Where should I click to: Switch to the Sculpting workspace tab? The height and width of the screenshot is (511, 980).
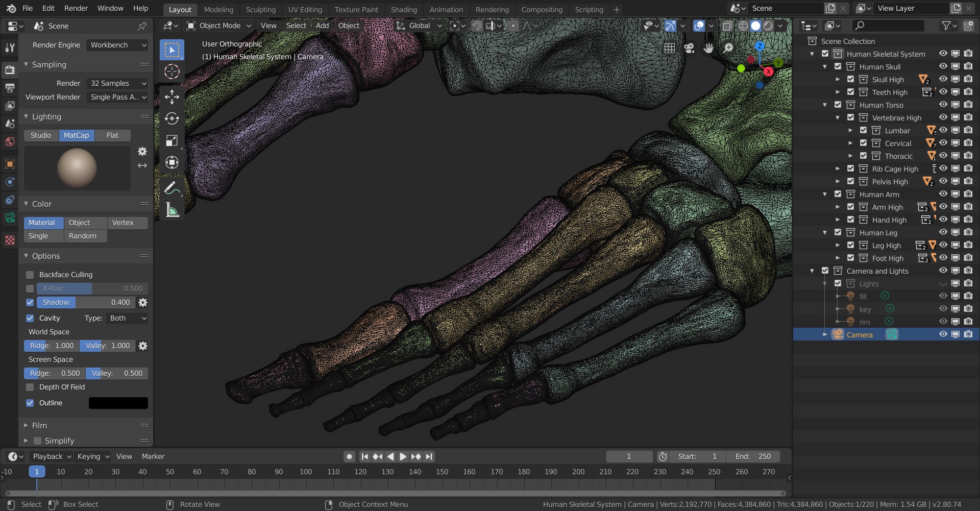[260, 9]
